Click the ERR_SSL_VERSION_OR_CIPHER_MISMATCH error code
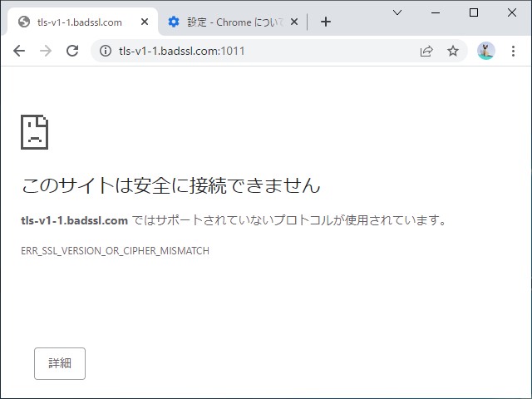 tap(115, 251)
